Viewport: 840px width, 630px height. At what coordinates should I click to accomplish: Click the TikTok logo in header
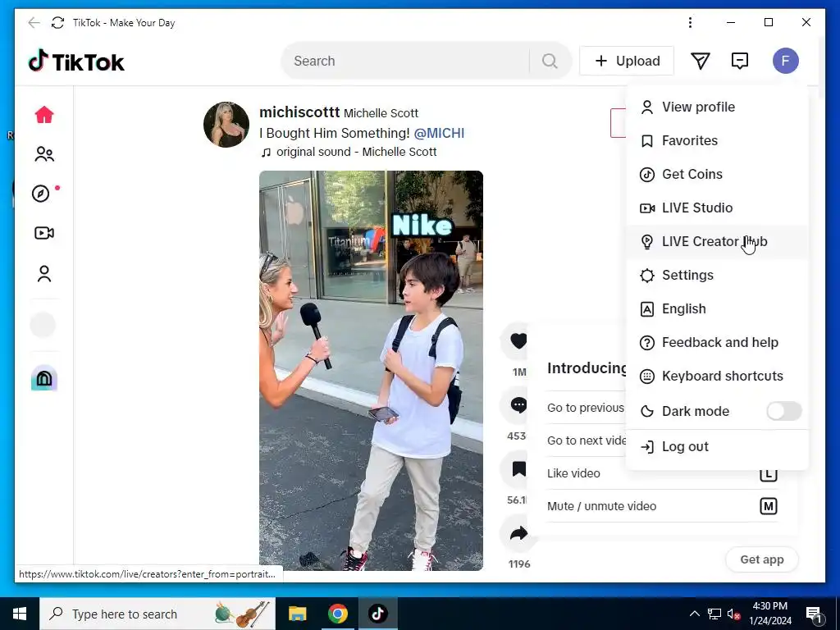[x=76, y=61]
